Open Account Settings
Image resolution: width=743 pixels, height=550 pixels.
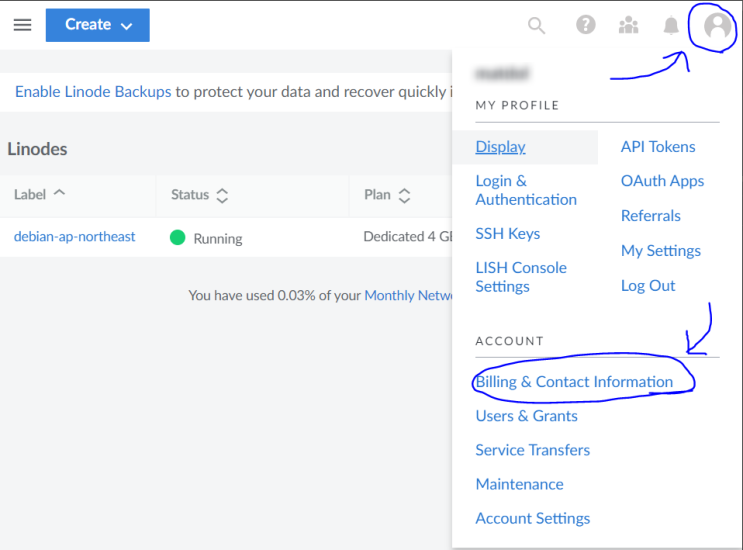[x=533, y=519]
